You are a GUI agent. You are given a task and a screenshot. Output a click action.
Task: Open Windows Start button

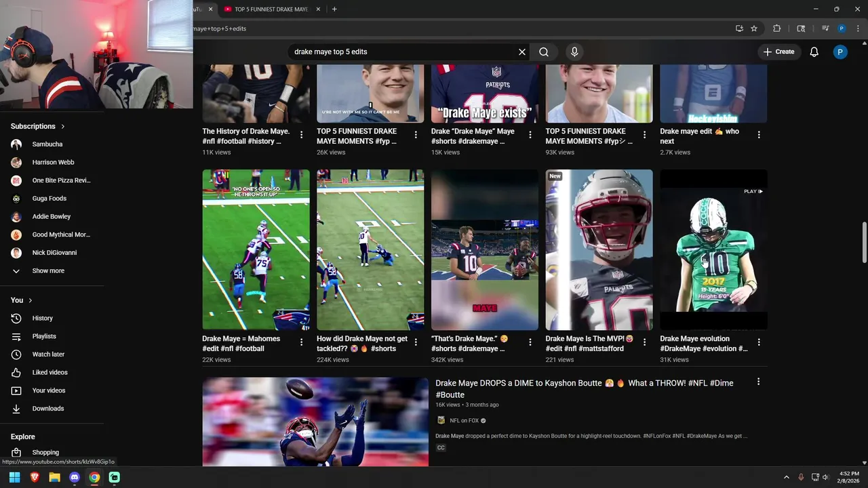14,477
